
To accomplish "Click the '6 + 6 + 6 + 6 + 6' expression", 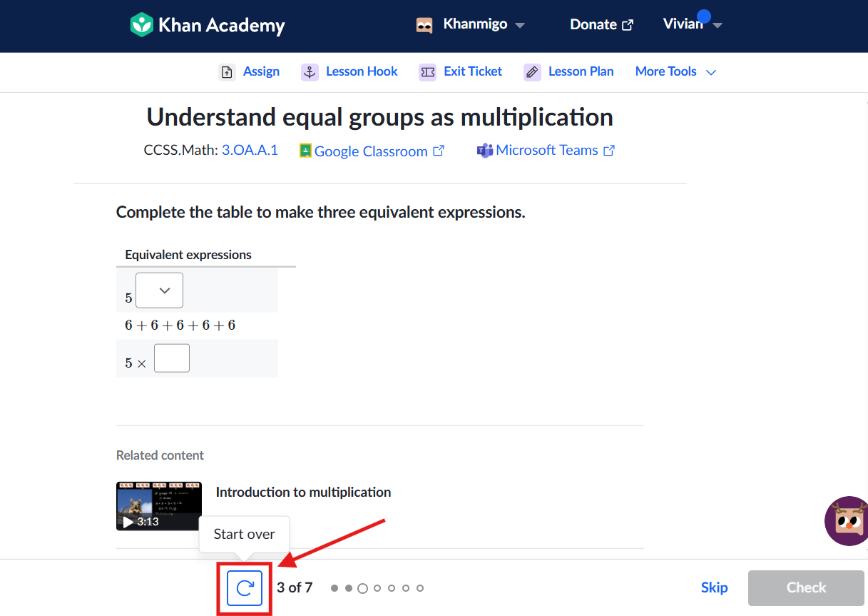I will tap(180, 325).
